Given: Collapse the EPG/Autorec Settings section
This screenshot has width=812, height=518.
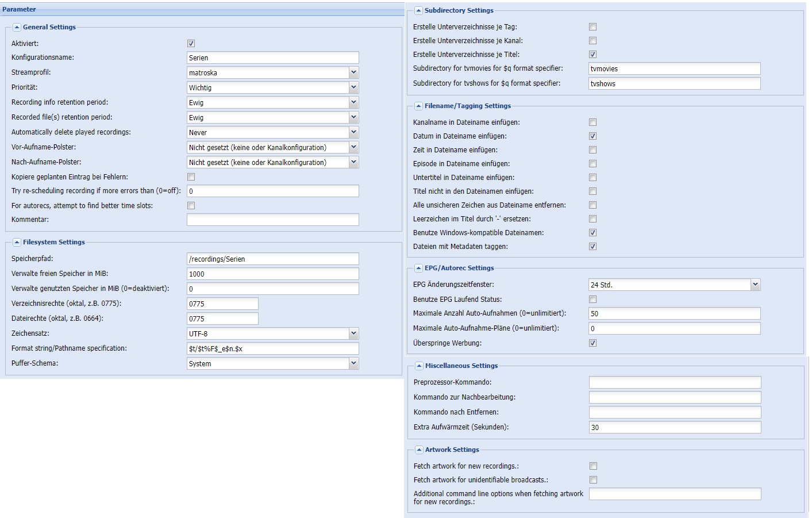Looking at the screenshot, I should [x=418, y=268].
